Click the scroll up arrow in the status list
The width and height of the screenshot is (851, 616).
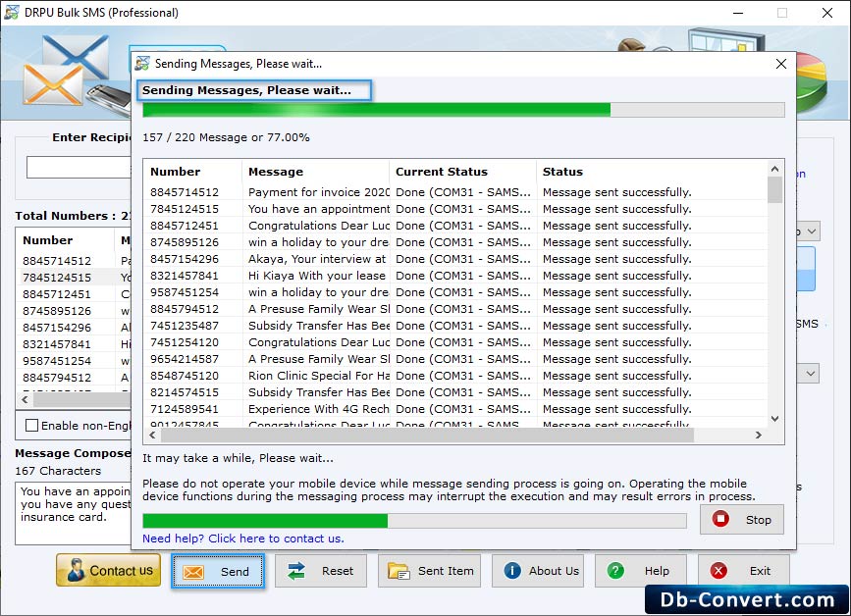click(775, 169)
